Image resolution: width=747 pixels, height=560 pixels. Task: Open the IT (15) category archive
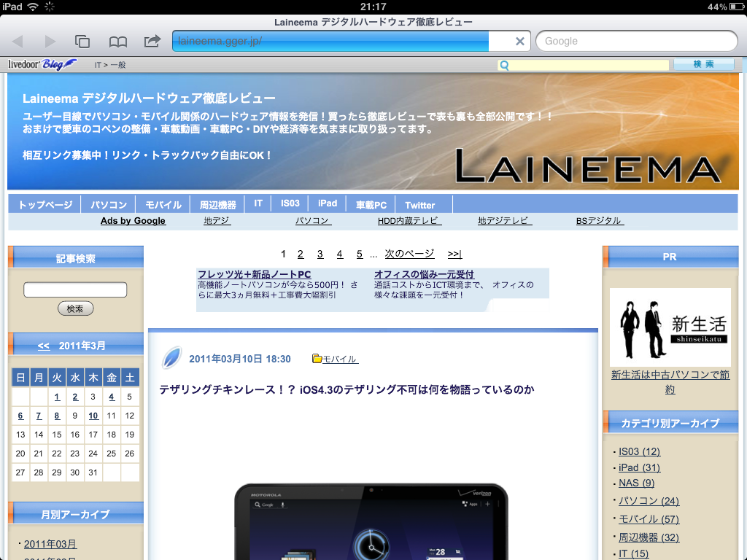(634, 554)
